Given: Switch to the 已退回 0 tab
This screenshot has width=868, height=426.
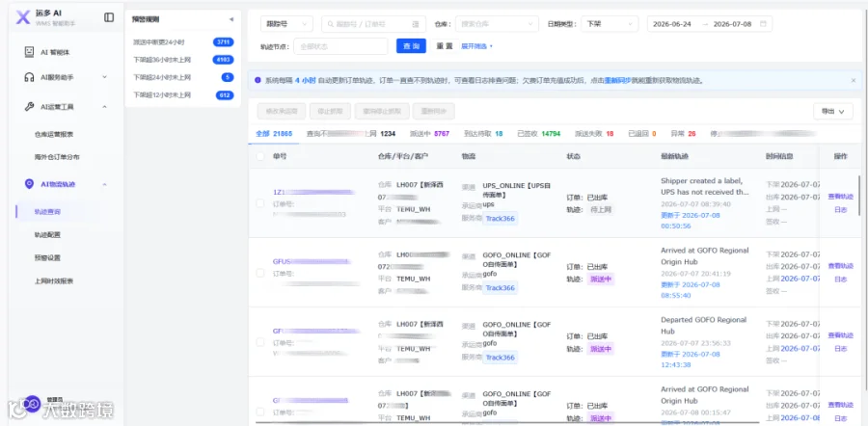Looking at the screenshot, I should click(642, 134).
